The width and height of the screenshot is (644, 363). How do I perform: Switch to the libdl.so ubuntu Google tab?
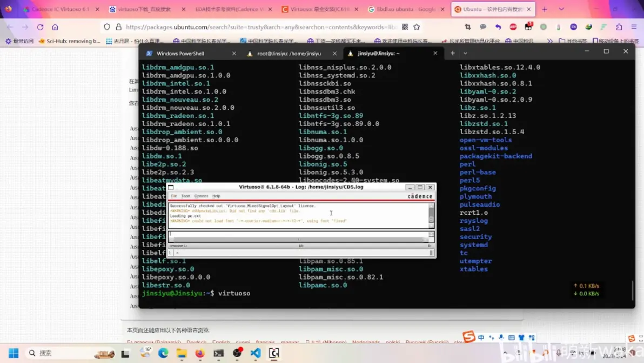[406, 9]
